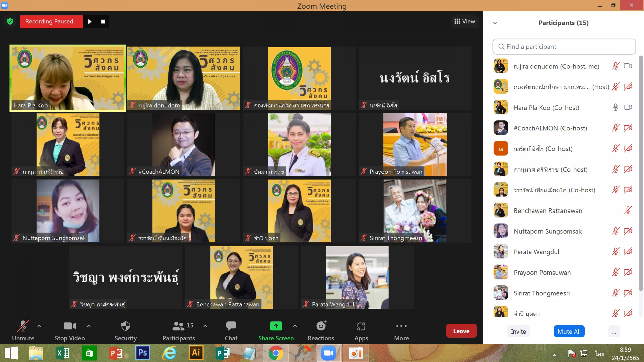Toggle Stop Video camera button

(70, 326)
